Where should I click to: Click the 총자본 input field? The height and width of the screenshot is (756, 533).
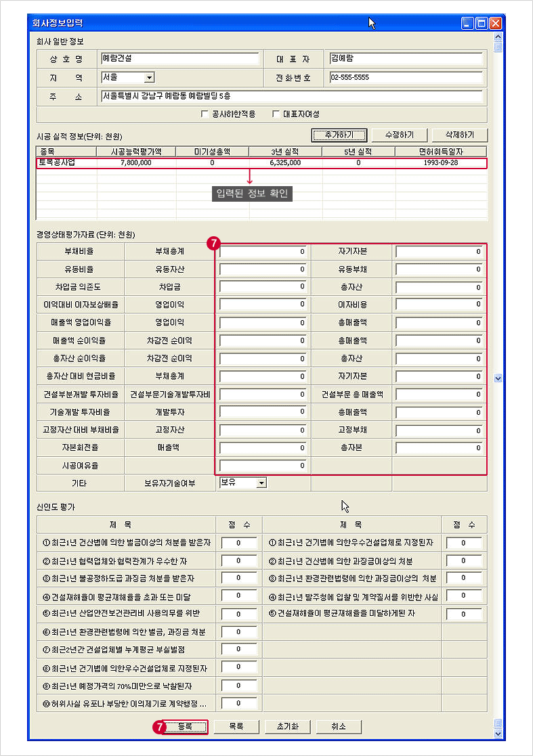(x=439, y=448)
